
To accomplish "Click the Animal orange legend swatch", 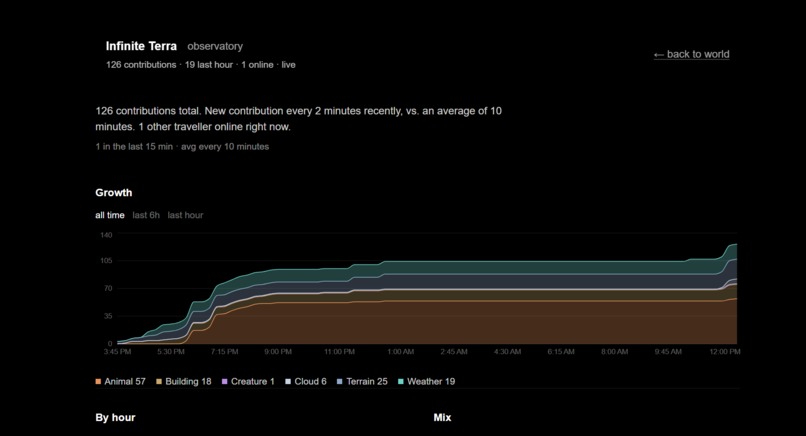I will tap(98, 382).
